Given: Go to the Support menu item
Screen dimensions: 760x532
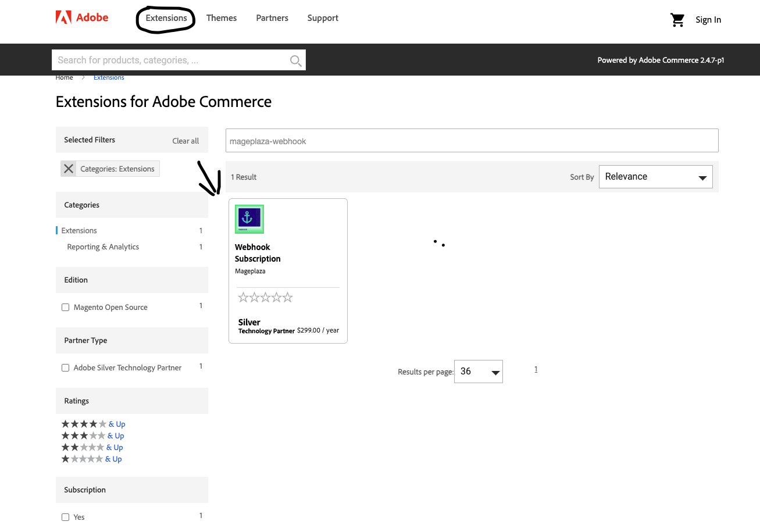Looking at the screenshot, I should click(x=323, y=18).
